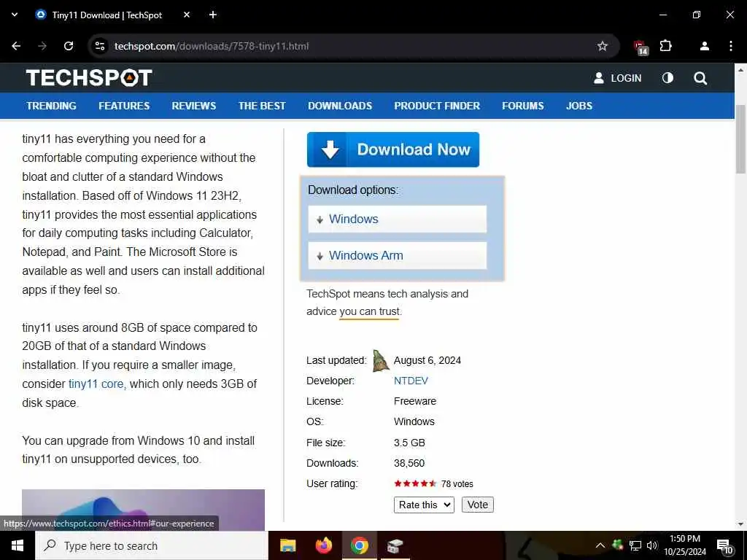The width and height of the screenshot is (747, 560).
Task: Open the DOWNLOADS menu item
Action: (x=340, y=106)
